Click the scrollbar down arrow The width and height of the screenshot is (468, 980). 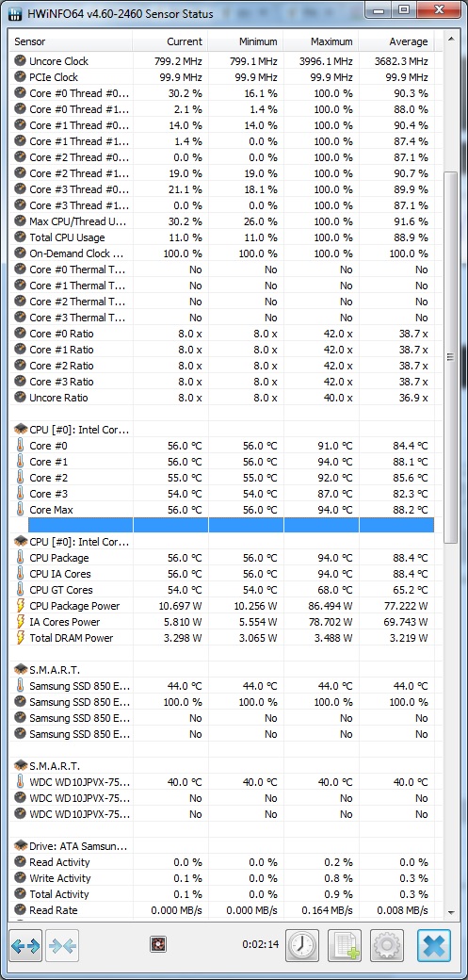450,913
